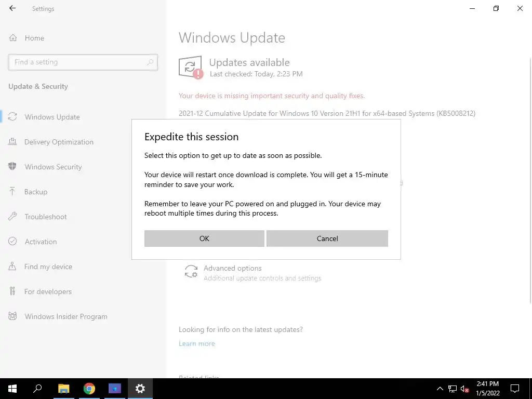Restore down the Settings window
Image resolution: width=532 pixels, height=399 pixels.
pos(496,8)
